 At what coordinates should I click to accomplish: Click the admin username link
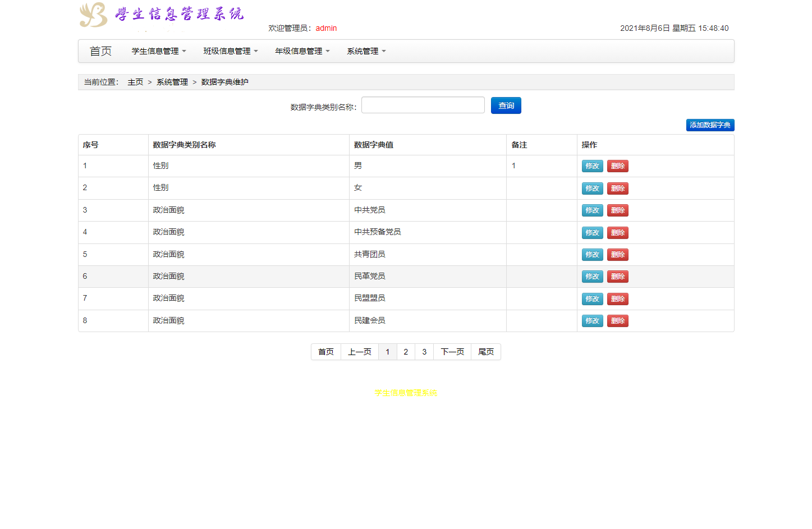[326, 28]
